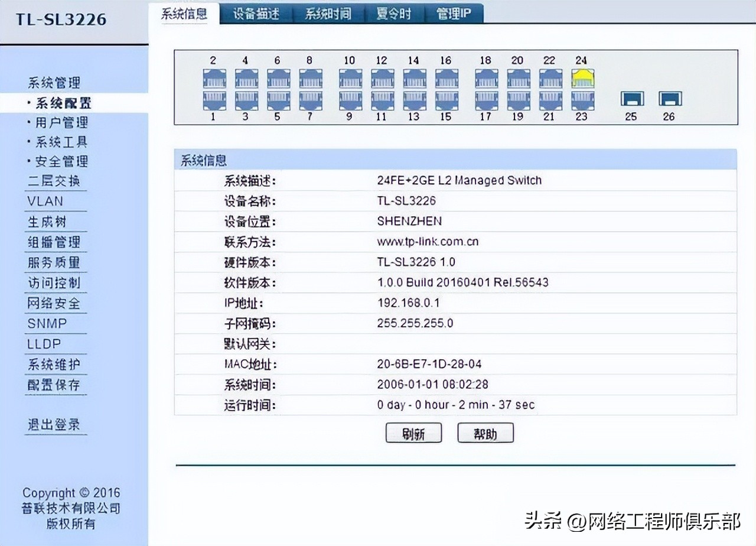Image resolution: width=756 pixels, height=546 pixels.
Task: Select the port 17 icon
Action: [x=485, y=99]
